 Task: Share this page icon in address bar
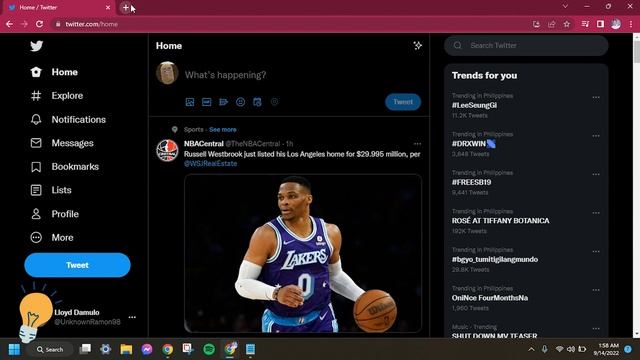coord(552,24)
